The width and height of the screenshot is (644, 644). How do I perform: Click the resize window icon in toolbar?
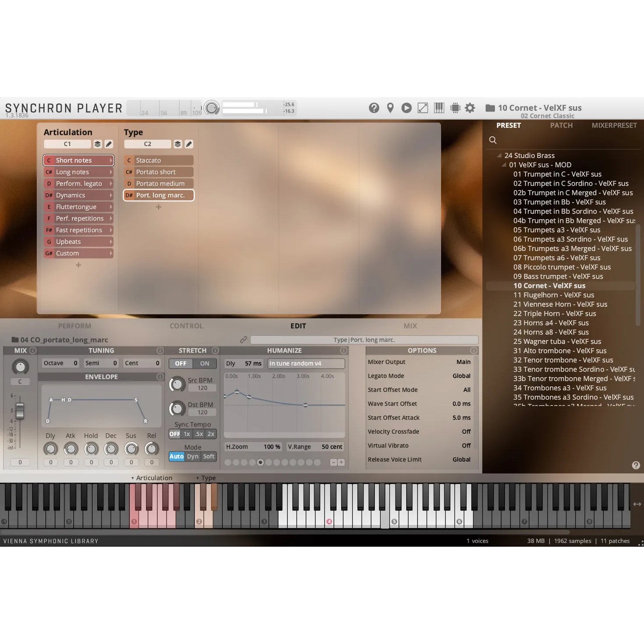[423, 108]
